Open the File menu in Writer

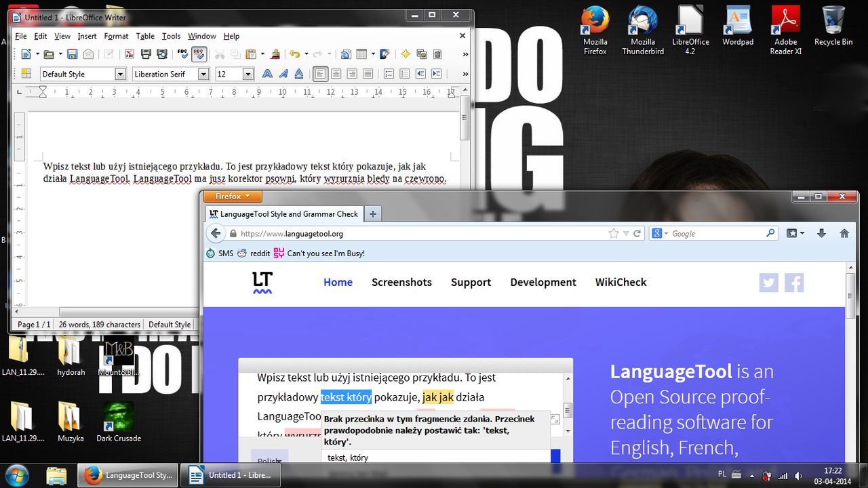(x=20, y=36)
